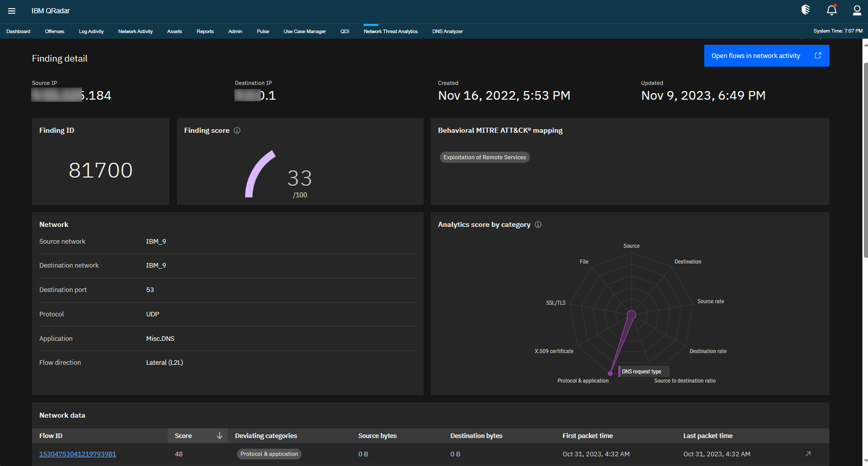Sort by the Flow ID column header
This screenshot has height=466, width=868.
click(51, 435)
